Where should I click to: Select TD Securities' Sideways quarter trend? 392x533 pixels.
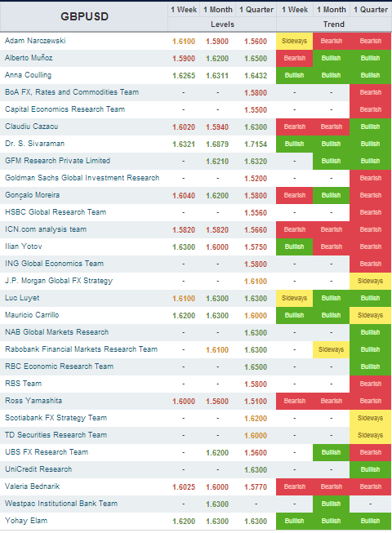[370, 435]
